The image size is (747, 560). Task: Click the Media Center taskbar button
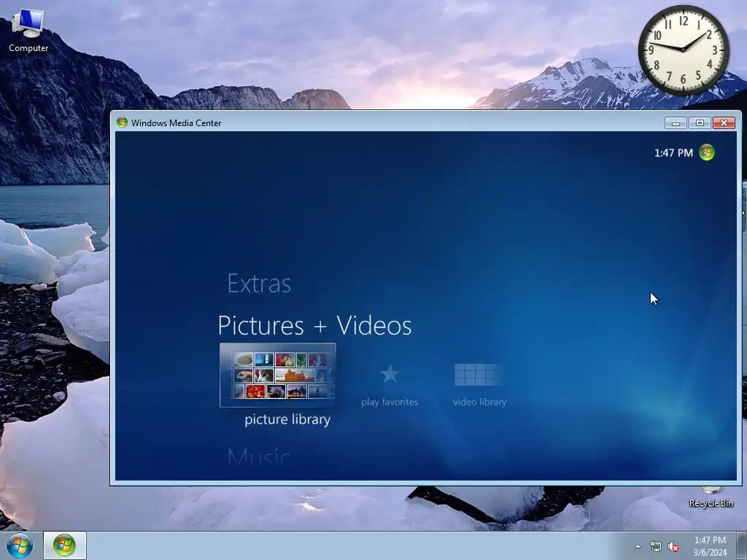click(65, 545)
